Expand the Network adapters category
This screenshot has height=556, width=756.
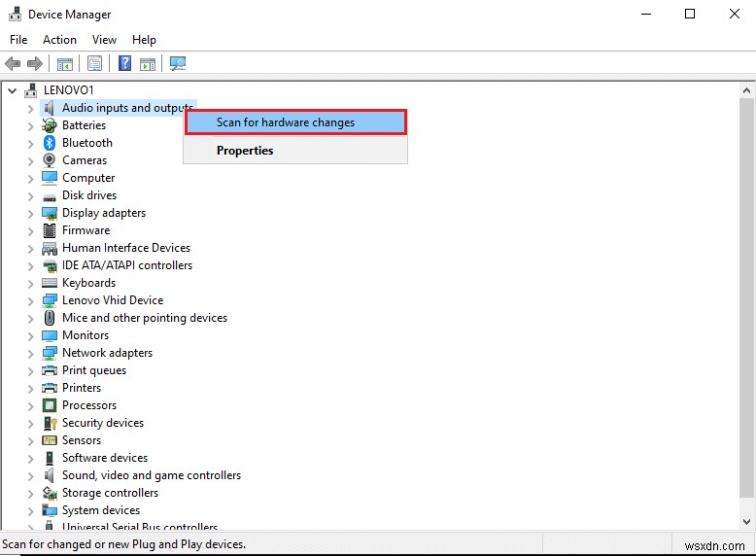[30, 354]
